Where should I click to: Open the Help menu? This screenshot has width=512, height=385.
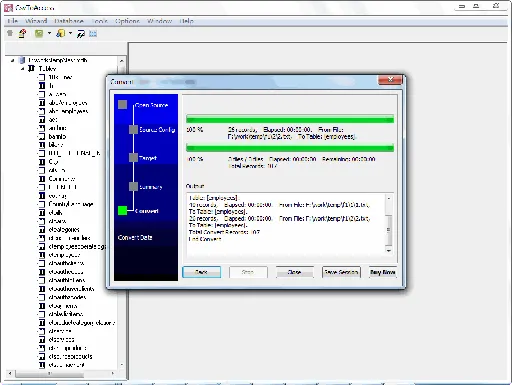(x=186, y=21)
